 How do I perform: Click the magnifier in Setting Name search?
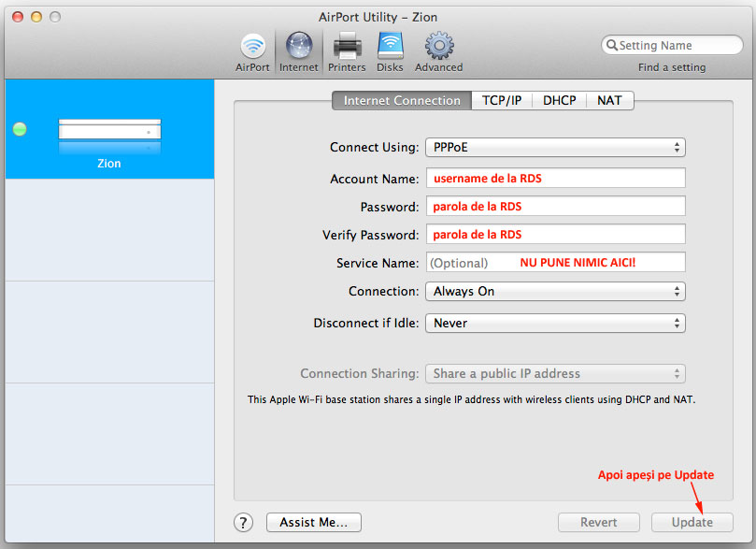[612, 45]
